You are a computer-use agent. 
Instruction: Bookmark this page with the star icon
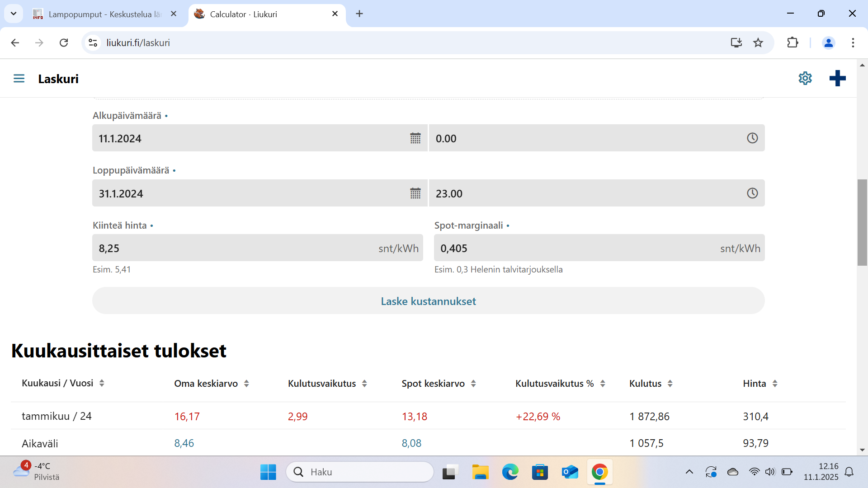758,42
